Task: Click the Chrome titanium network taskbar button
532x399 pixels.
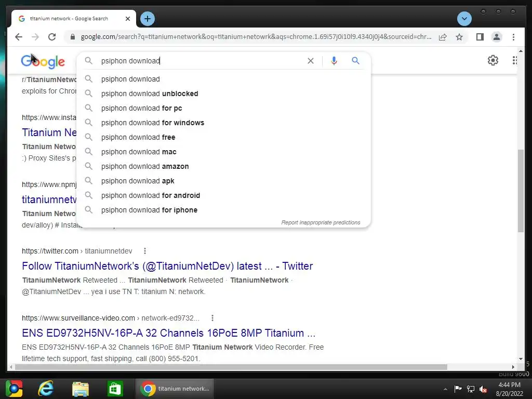Action: click(x=175, y=389)
